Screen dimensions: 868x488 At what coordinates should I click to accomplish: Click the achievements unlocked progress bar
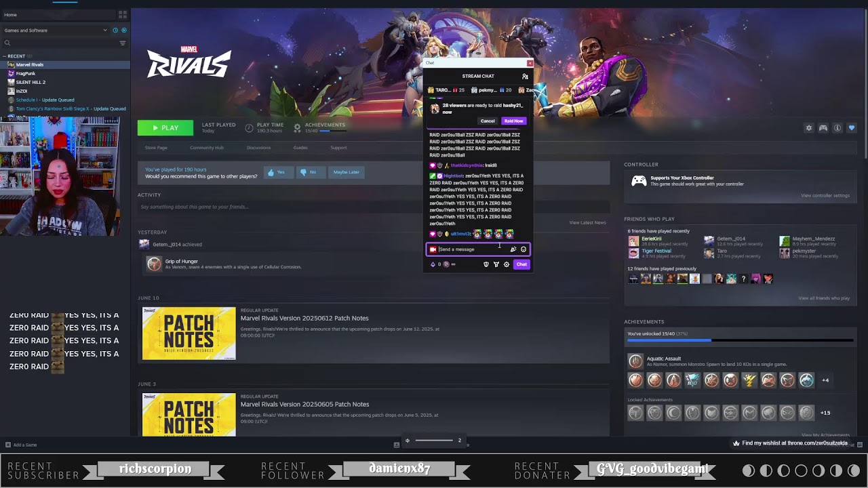[739, 340]
